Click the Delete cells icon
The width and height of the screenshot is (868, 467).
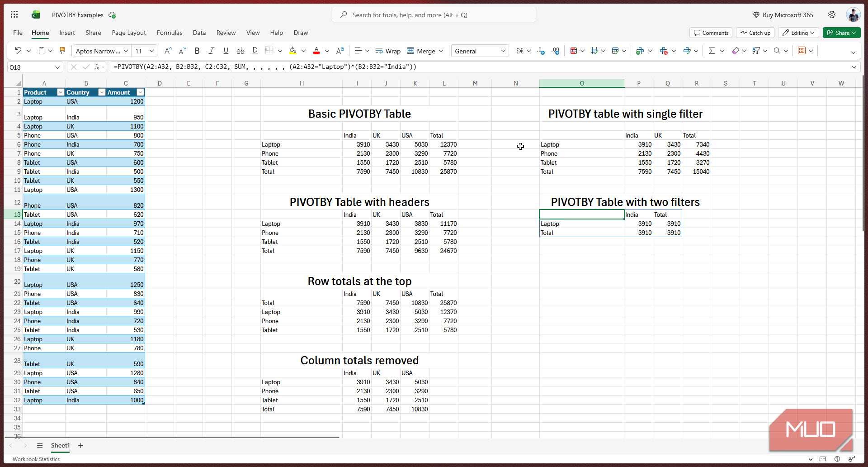tap(664, 51)
